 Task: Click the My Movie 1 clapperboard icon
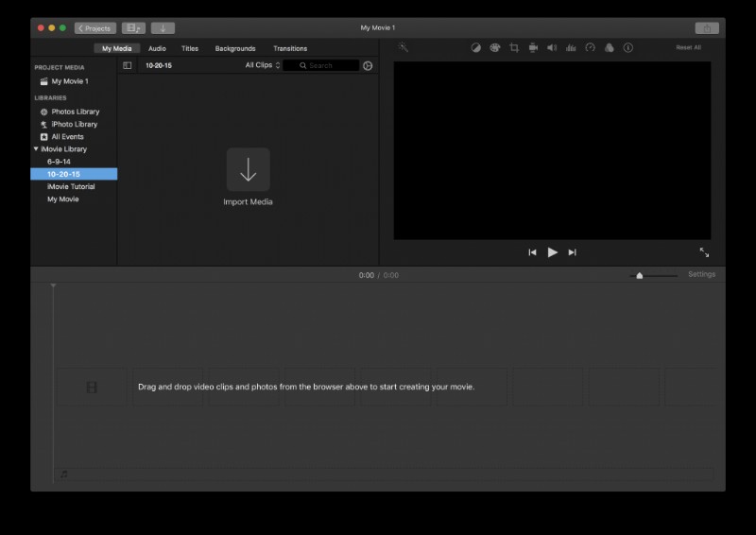(x=43, y=81)
